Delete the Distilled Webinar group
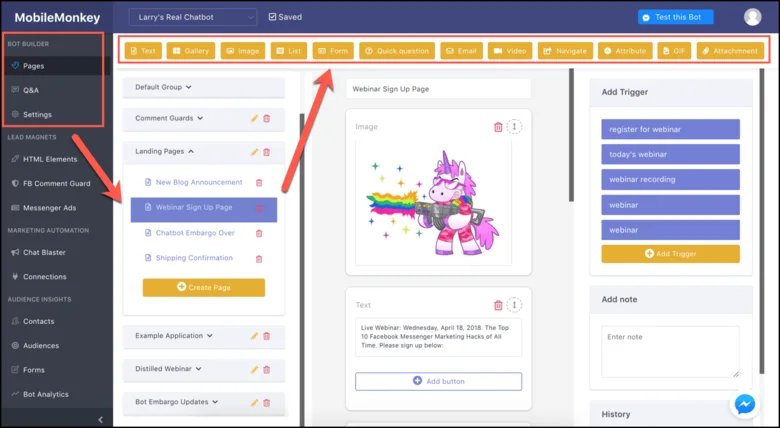The height and width of the screenshot is (428, 780). click(267, 369)
